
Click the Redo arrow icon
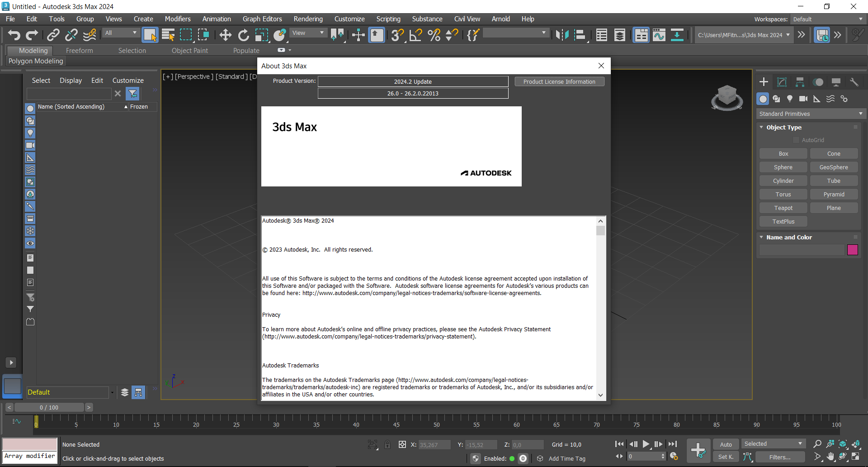[x=32, y=35]
